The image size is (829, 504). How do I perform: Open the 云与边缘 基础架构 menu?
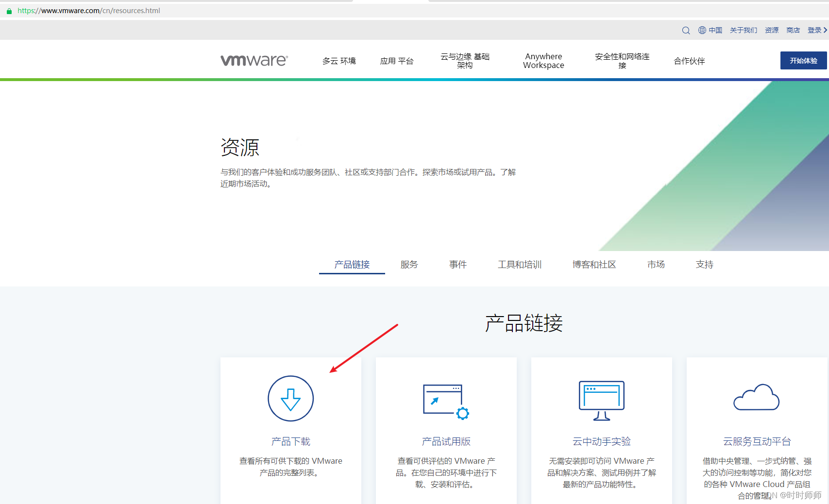click(465, 61)
